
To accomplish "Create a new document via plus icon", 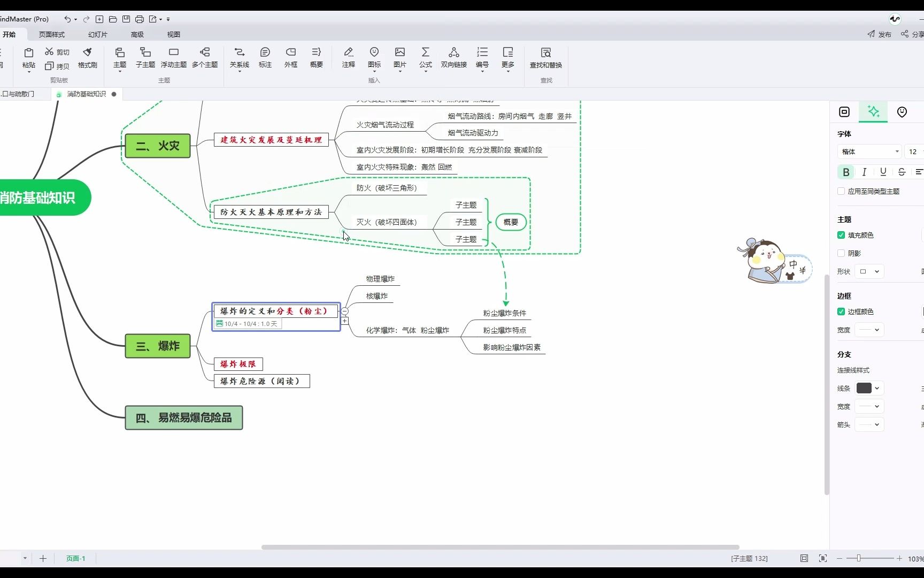I will pyautogui.click(x=99, y=19).
